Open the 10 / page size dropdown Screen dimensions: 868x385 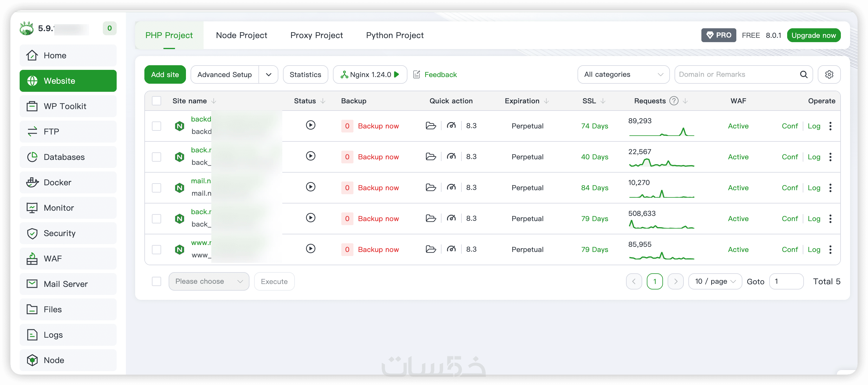(x=715, y=281)
